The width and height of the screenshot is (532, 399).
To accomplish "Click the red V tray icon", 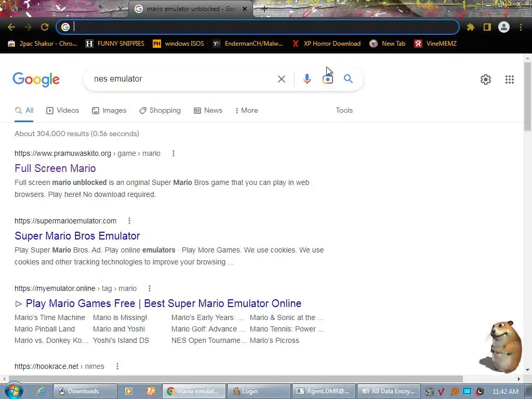I will point(441,392).
